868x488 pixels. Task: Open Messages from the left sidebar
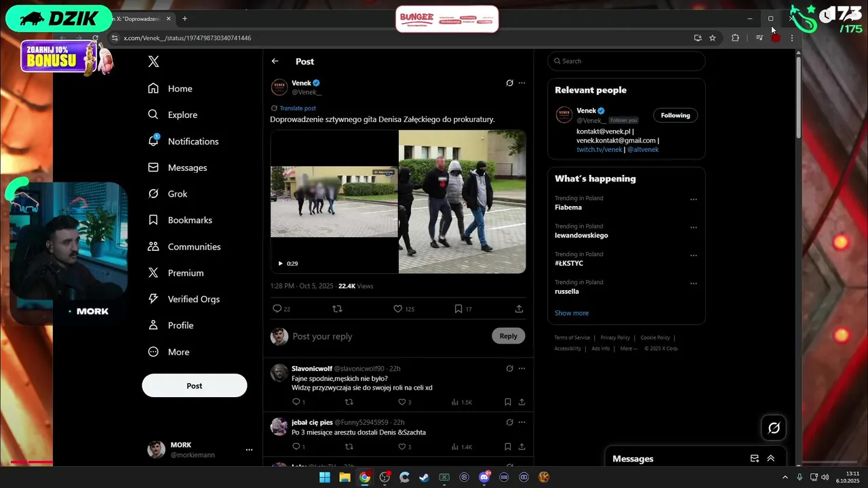(178, 167)
